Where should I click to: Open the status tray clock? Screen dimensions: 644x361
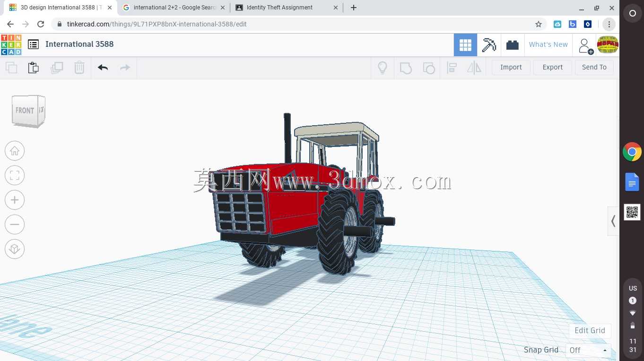pos(633,345)
